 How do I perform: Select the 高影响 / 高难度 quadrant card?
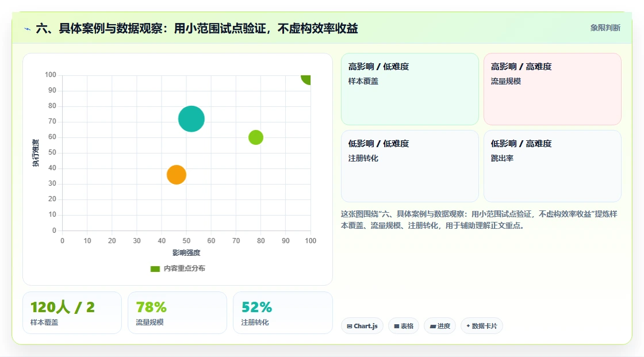553,89
